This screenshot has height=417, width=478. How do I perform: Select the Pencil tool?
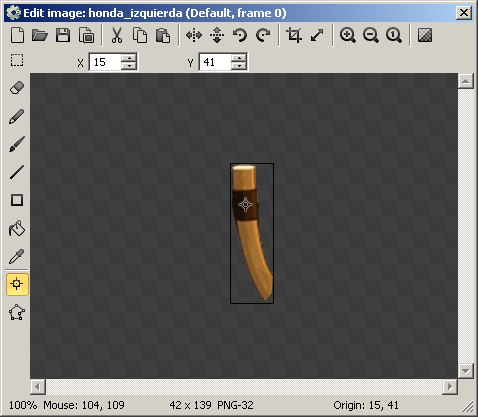17,116
